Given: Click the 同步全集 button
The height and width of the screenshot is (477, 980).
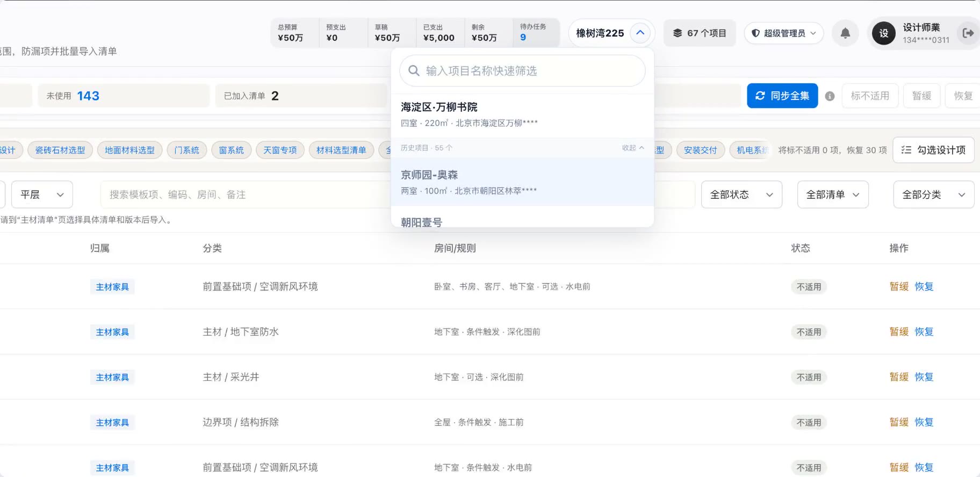Looking at the screenshot, I should point(782,96).
